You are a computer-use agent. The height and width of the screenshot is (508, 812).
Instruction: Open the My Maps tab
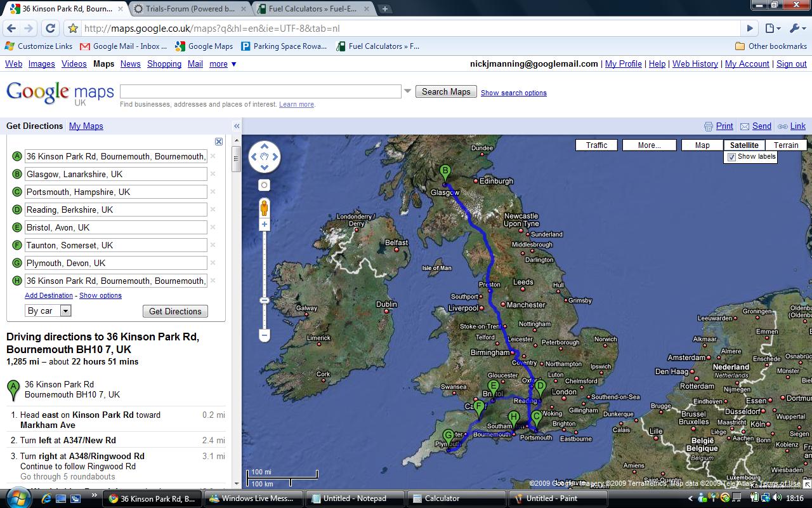86,126
